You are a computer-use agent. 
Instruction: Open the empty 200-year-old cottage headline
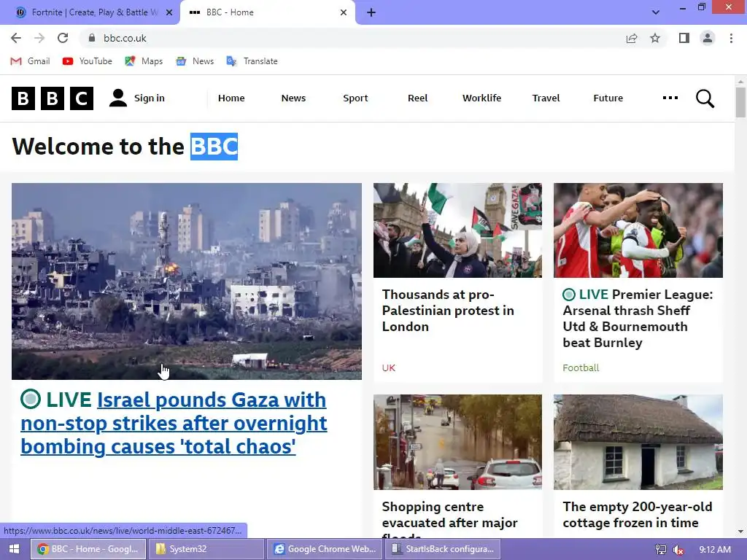click(638, 515)
